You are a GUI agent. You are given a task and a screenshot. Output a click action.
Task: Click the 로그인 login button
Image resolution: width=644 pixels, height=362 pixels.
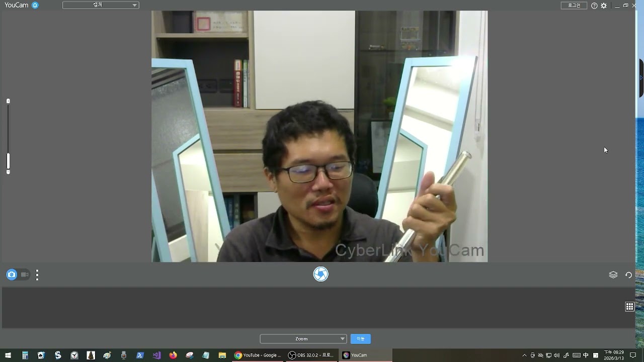[x=574, y=6]
